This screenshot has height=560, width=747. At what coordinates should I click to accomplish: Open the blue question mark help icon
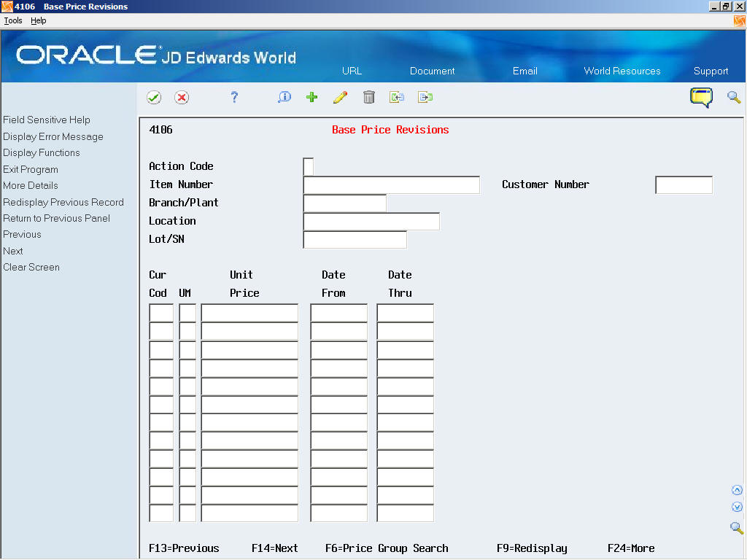[x=234, y=97]
